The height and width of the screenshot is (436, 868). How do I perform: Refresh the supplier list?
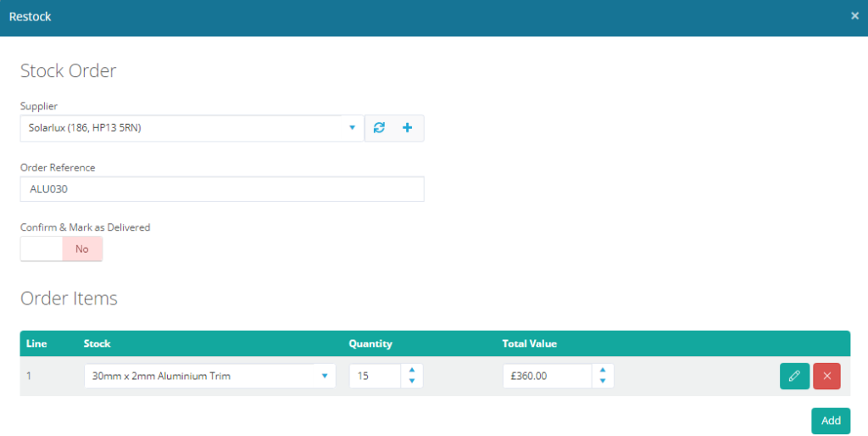point(379,128)
